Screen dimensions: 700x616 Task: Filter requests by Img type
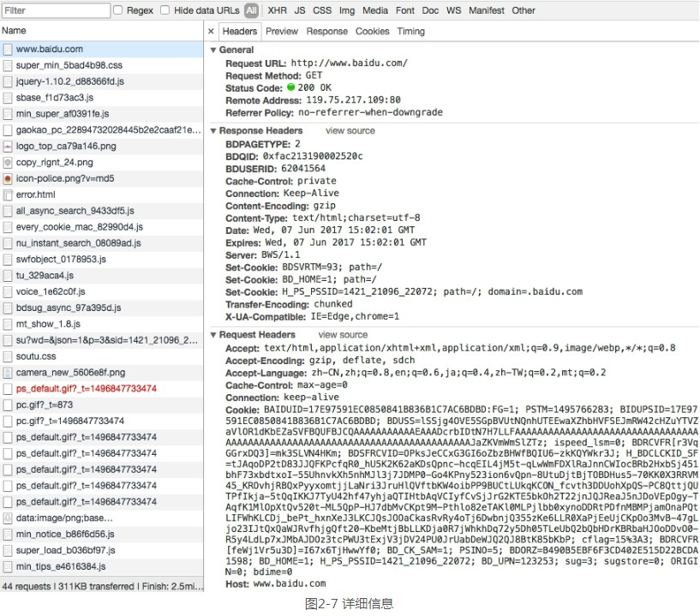click(346, 10)
